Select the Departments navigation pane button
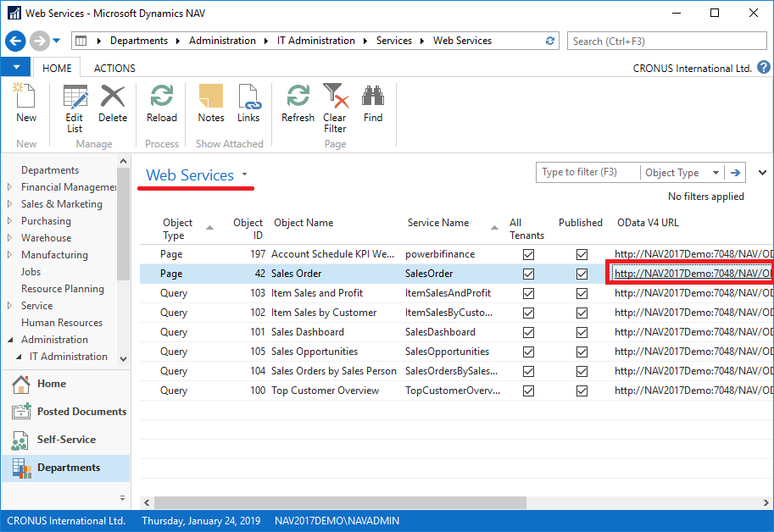 pos(65,468)
